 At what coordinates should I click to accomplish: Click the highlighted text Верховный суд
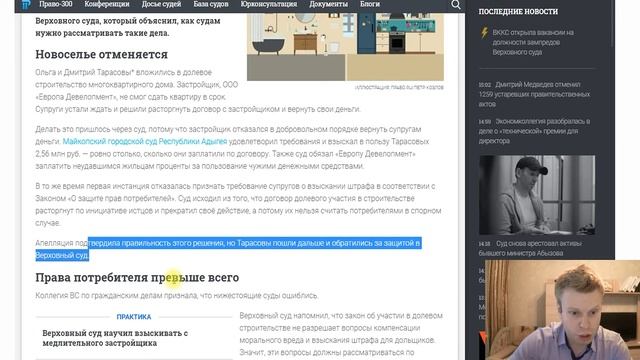(x=62, y=256)
